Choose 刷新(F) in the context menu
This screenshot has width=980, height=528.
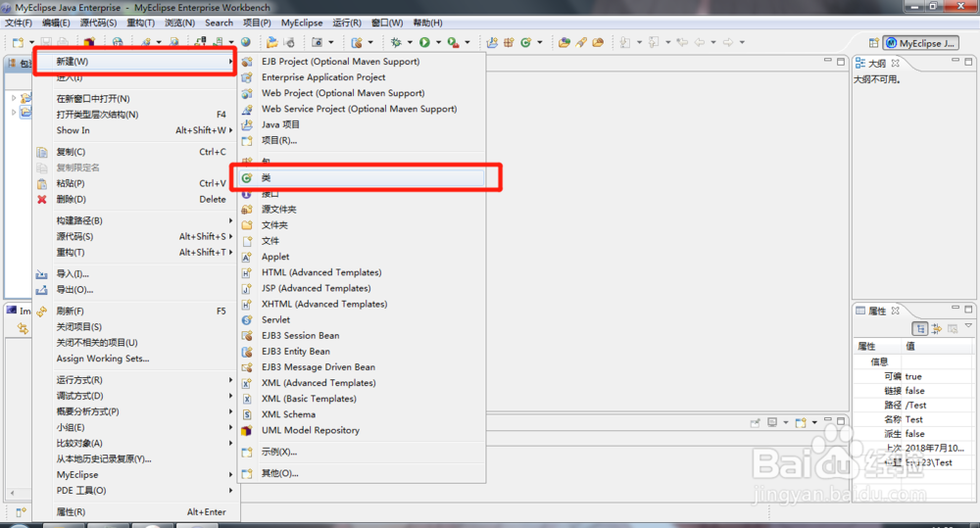(134, 311)
